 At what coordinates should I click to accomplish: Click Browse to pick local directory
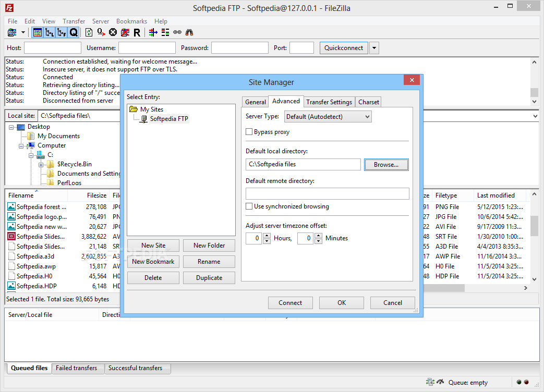[x=386, y=164]
